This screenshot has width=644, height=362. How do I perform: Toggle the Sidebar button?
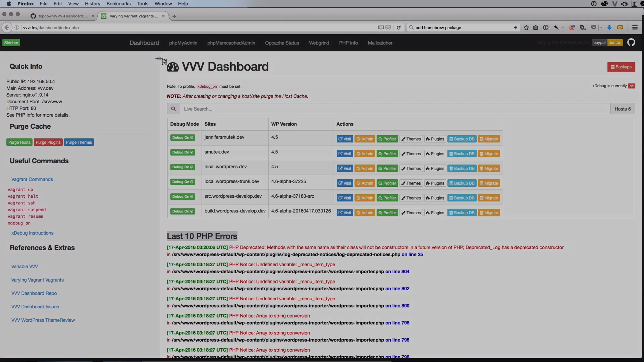pos(11,43)
